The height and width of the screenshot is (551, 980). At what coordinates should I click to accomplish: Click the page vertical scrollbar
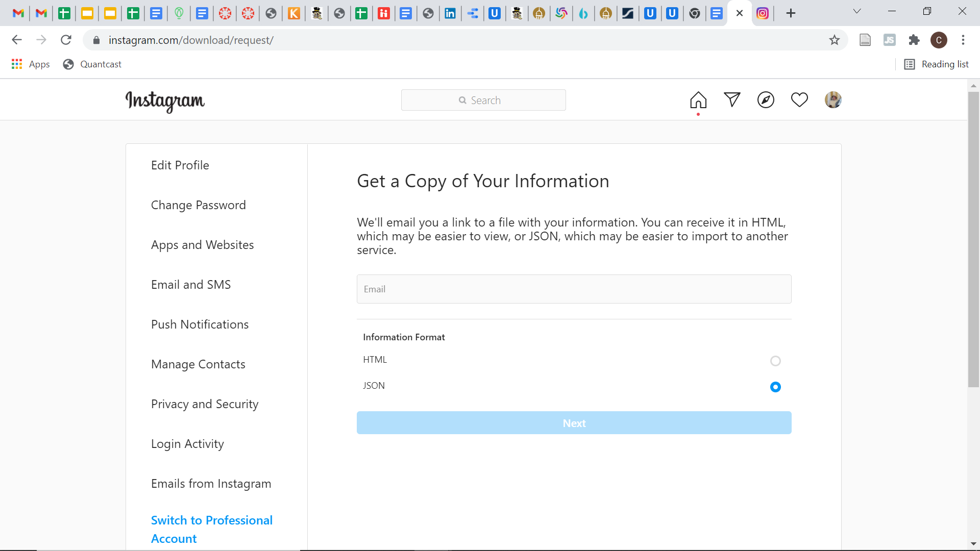(x=973, y=240)
